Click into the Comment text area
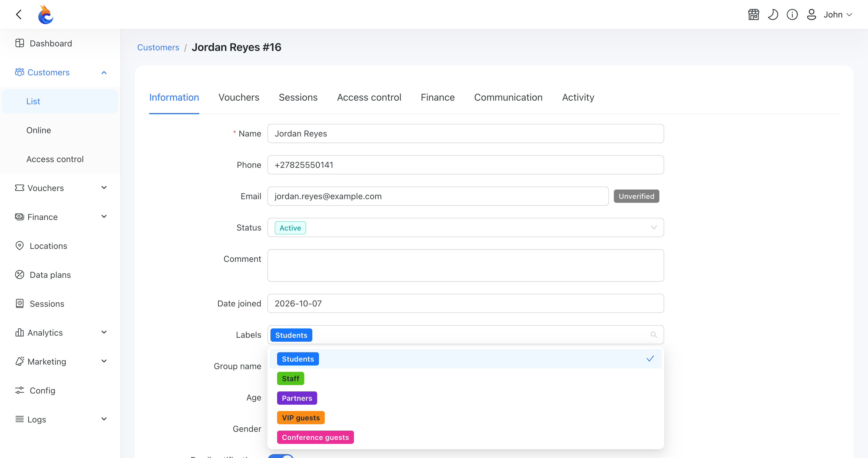Image resolution: width=868 pixels, height=458 pixels. tap(465, 265)
